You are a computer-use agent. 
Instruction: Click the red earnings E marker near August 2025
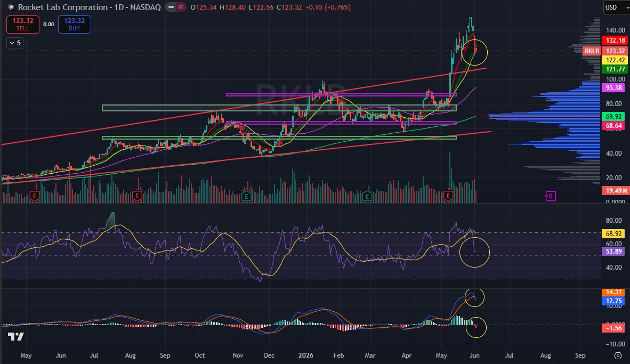(x=138, y=196)
